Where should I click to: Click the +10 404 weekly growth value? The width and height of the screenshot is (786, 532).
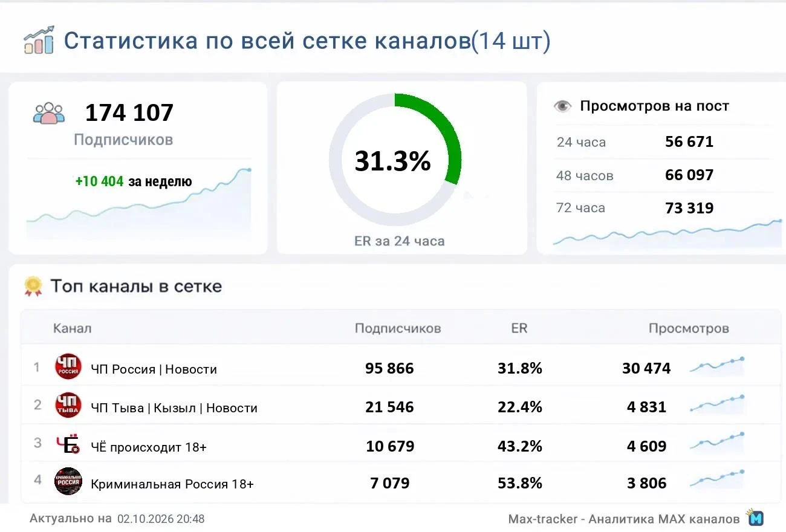tap(99, 181)
